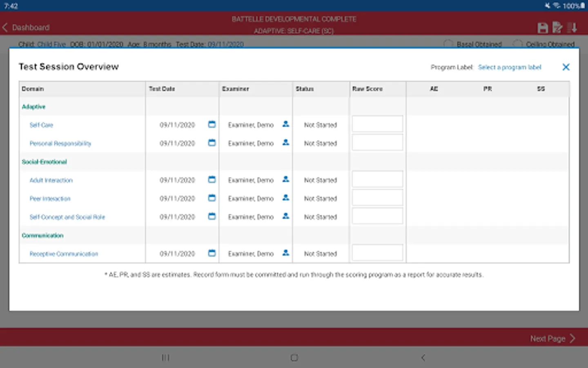Select the Adaptive domain heading

pyautogui.click(x=33, y=107)
